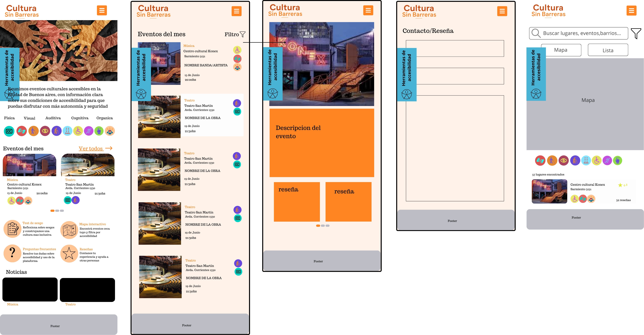Click "NOMBRE BANDA/ARTISTA" in the Konex list row
Screen dimensions: 644x335
(x=206, y=65)
